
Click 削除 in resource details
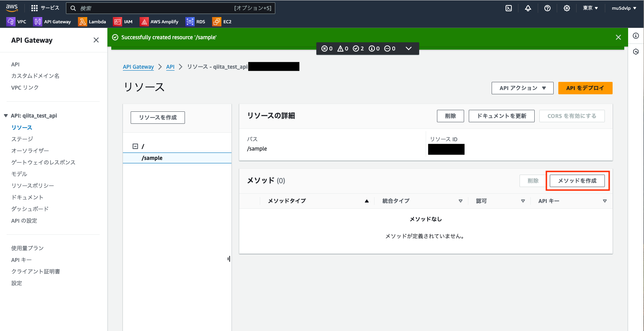(x=451, y=116)
